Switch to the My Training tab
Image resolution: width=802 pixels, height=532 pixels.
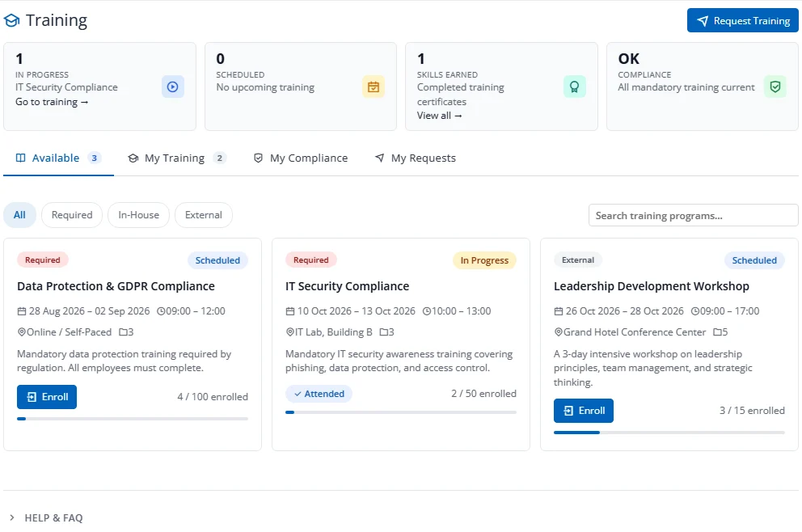176,158
